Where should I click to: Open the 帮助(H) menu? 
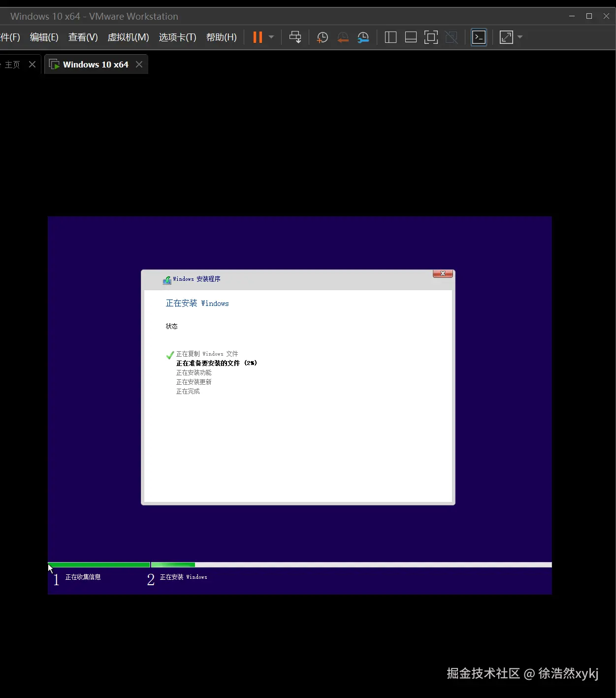point(221,37)
